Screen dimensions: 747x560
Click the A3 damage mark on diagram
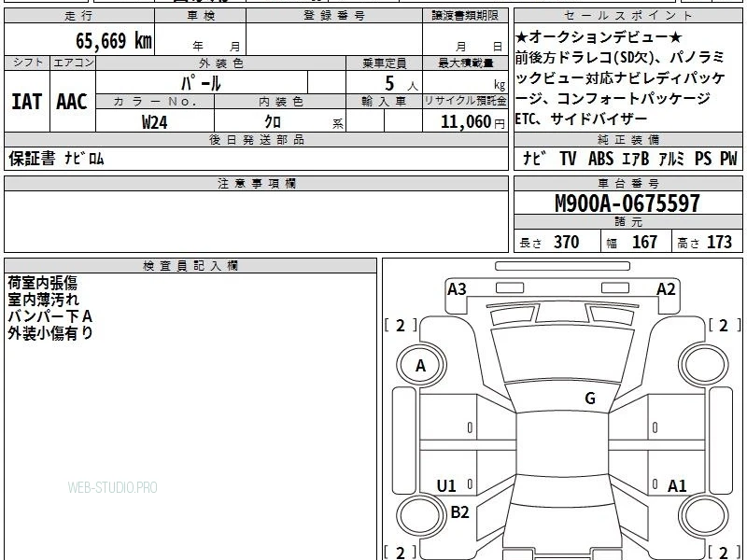[x=457, y=289]
